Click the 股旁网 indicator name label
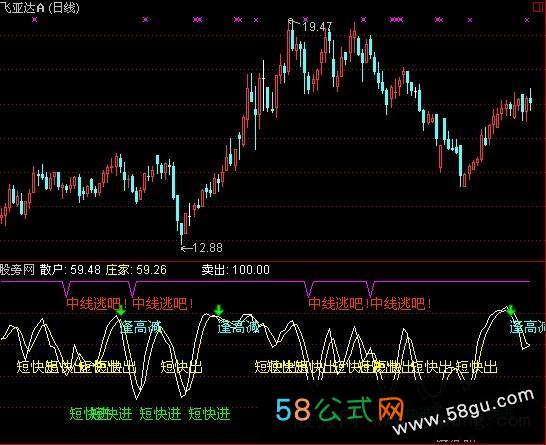546x445 pixels. [x=17, y=270]
